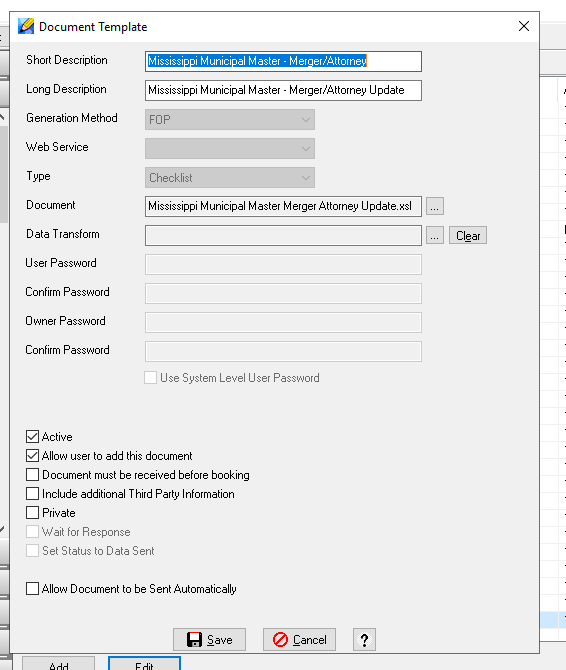Image resolution: width=566 pixels, height=670 pixels.
Task: Enable Allow Document to be Sent Automatically
Action: 32,588
